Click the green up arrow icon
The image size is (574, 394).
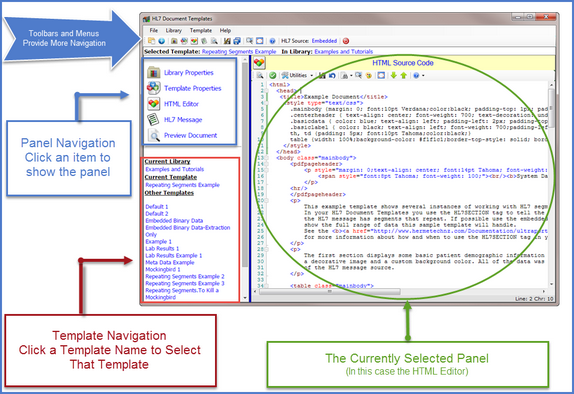(403, 75)
